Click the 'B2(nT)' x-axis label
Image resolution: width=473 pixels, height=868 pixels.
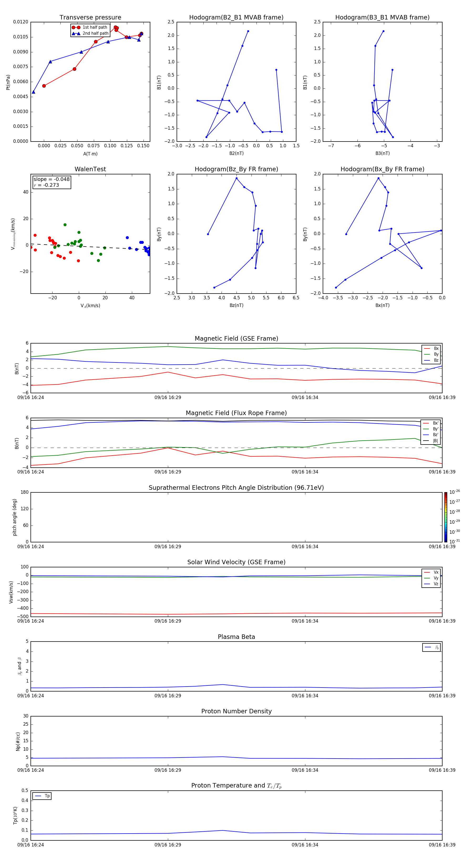(x=236, y=153)
